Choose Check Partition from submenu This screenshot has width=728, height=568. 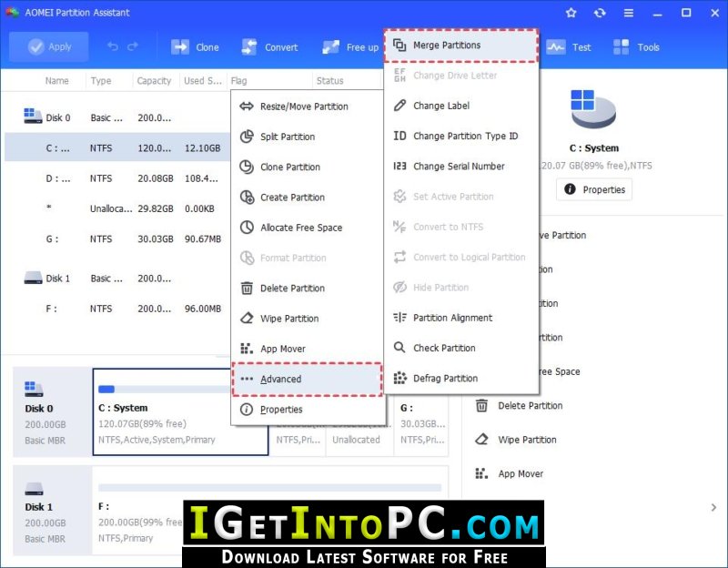[444, 348]
